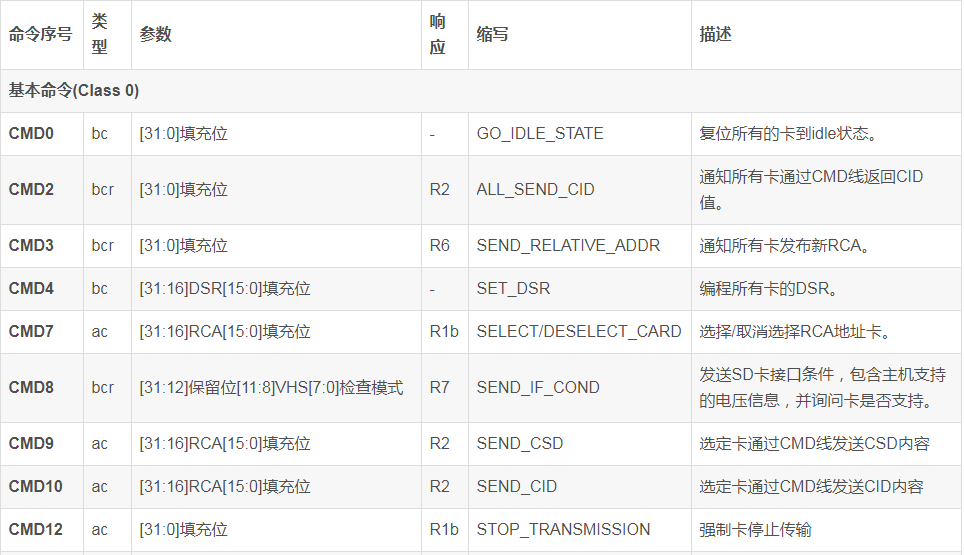The image size is (964, 555).
Task: Click the CMD10 row label
Action: pyautogui.click(x=35, y=486)
